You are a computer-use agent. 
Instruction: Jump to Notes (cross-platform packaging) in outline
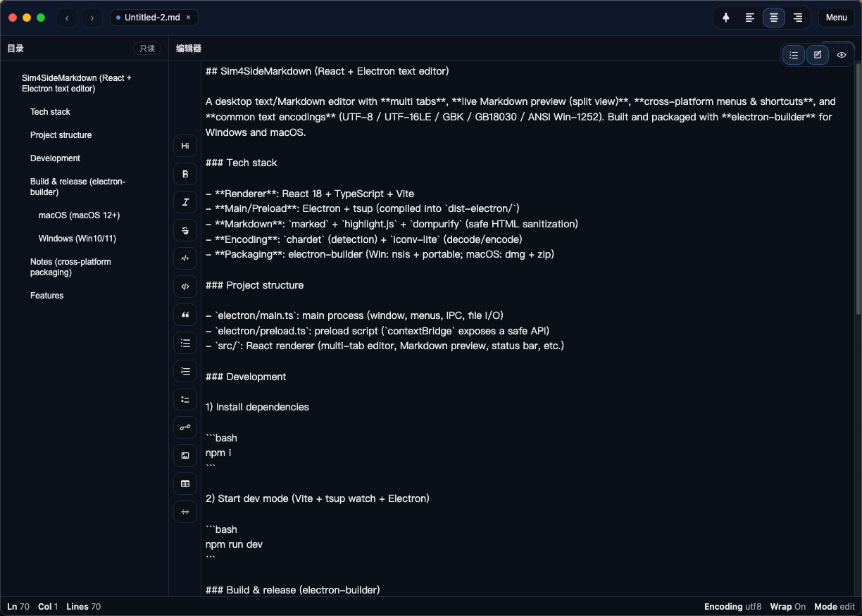point(70,267)
